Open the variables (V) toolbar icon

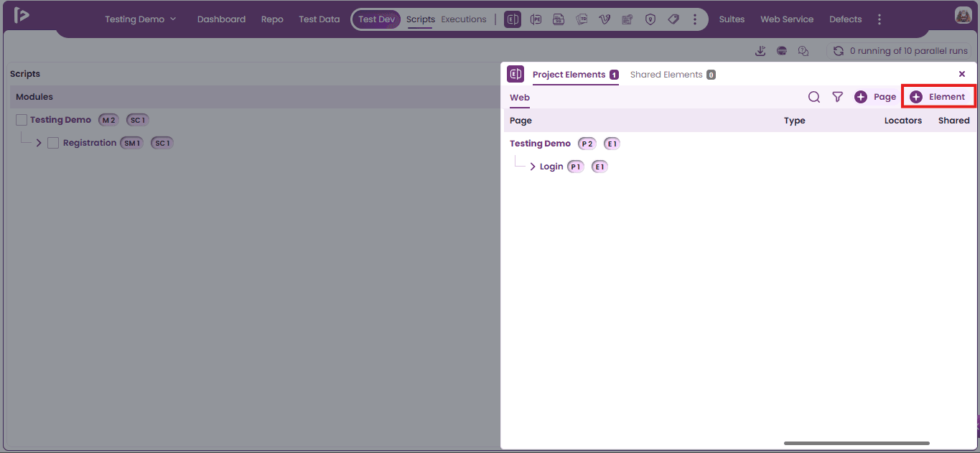click(605, 19)
